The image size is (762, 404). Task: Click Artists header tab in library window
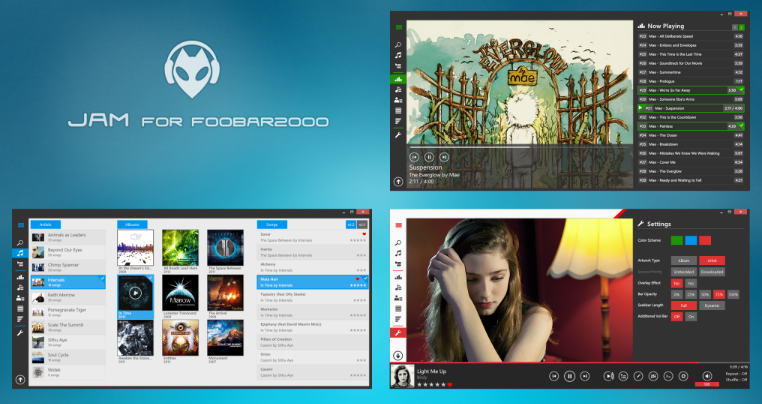tap(46, 225)
